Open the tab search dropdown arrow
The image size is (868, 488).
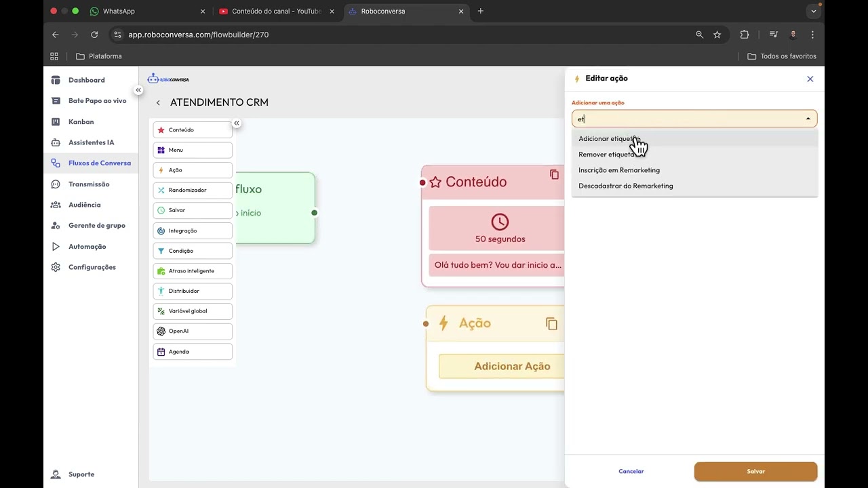pyautogui.click(x=814, y=12)
